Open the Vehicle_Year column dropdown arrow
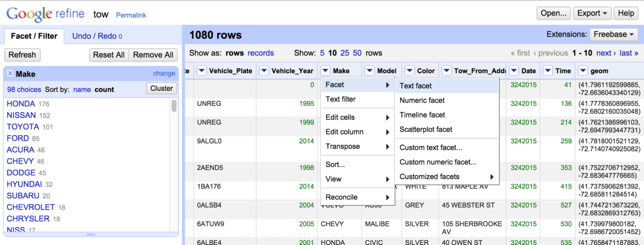This screenshot has height=245, width=644. pos(264,71)
